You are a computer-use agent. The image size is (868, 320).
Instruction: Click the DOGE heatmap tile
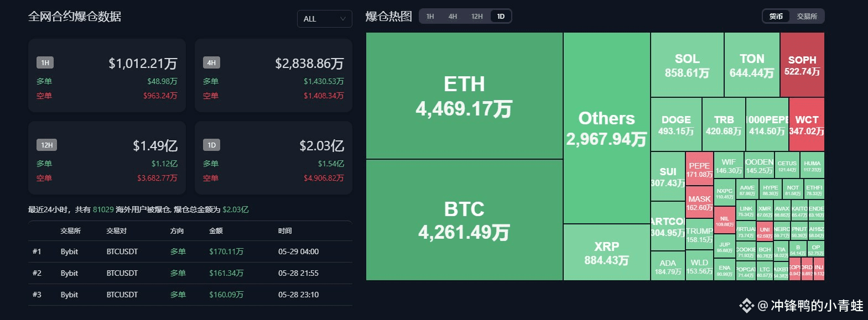(x=676, y=124)
